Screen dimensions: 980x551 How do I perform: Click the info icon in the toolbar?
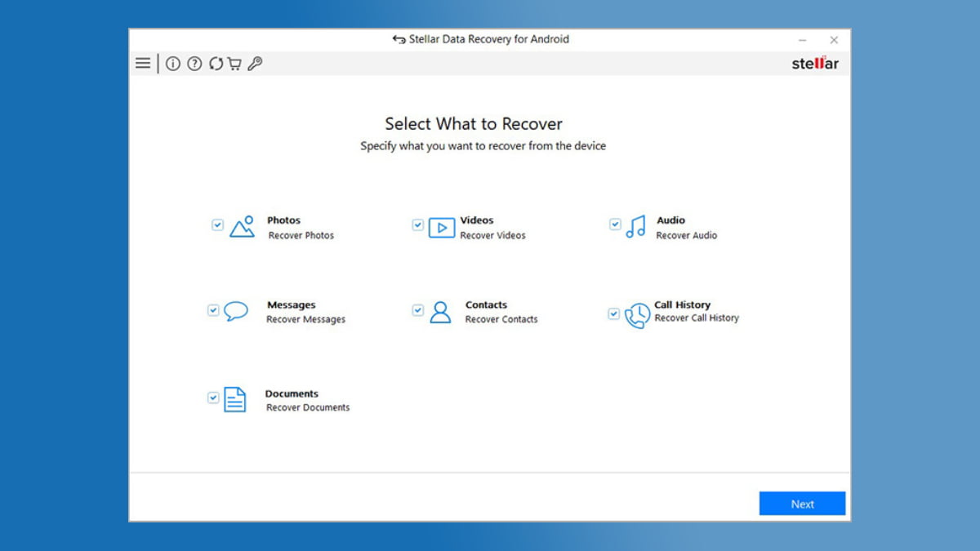point(173,64)
